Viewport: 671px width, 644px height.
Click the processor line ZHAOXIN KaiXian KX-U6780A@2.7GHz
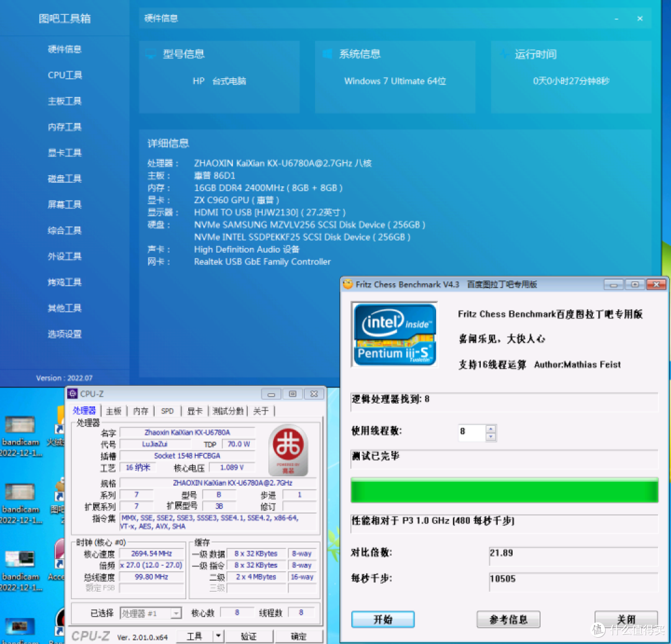pyautogui.click(x=283, y=163)
